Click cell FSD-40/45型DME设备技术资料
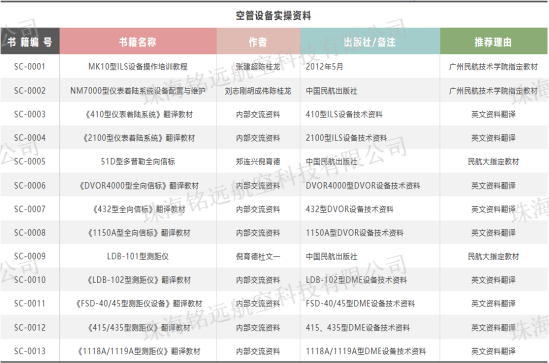 click(360, 303)
